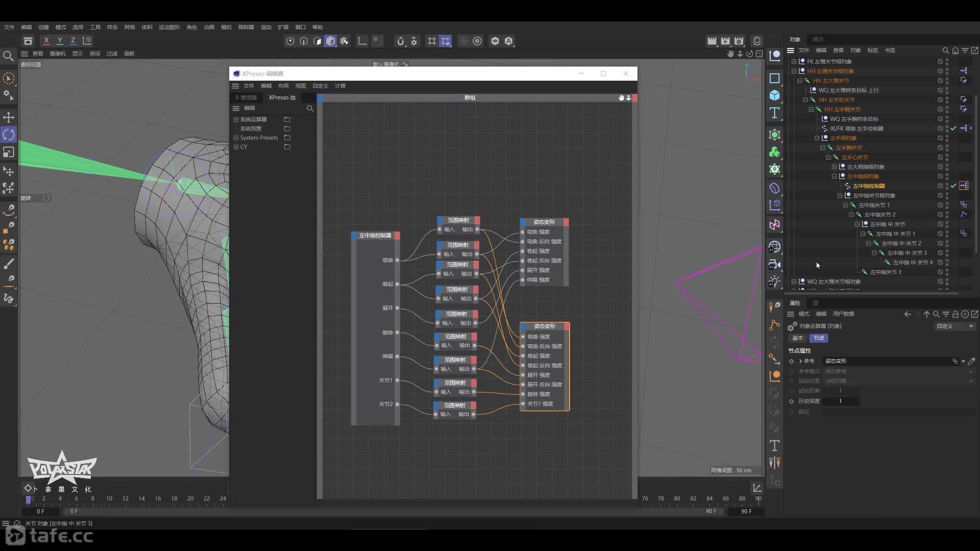Select 左中指 中 关节 4 in object tree
Viewport: 980px width, 551px height.
point(913,262)
